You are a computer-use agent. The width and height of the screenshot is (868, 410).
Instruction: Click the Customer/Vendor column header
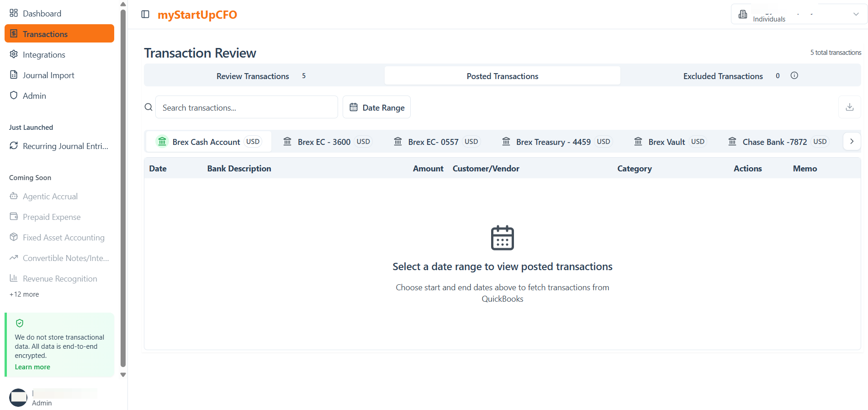[486, 168]
